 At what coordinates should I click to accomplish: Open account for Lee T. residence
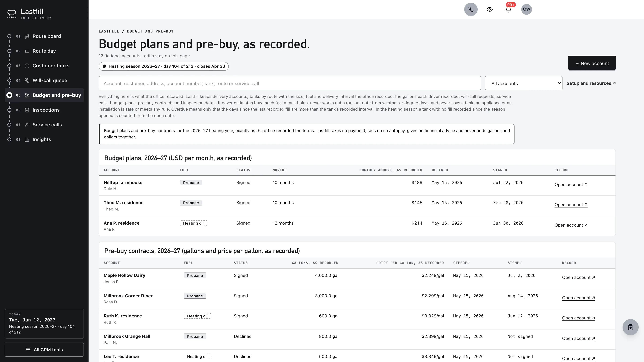(x=578, y=358)
